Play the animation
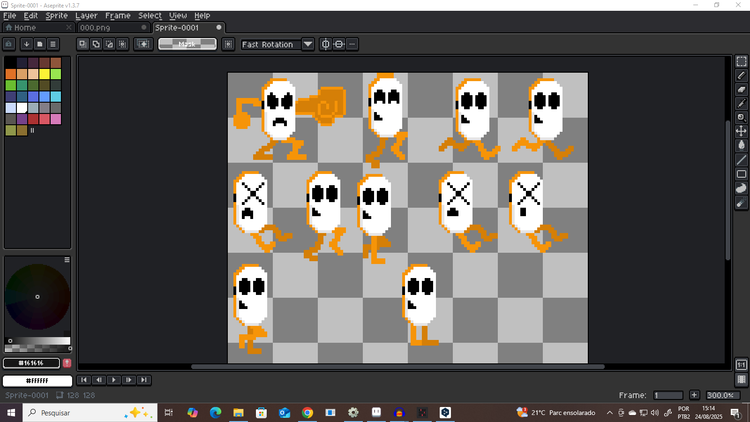The width and height of the screenshot is (750, 422). [113, 380]
